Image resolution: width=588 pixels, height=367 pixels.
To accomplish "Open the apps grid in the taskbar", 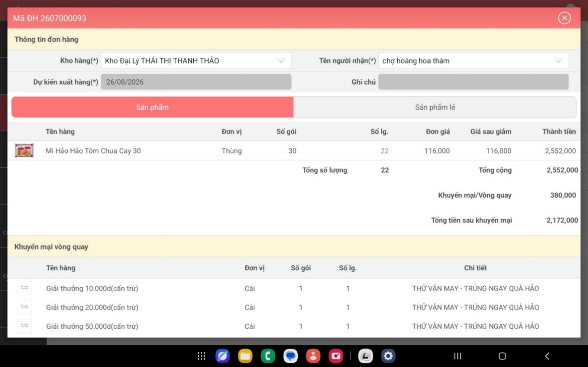I will [201, 356].
